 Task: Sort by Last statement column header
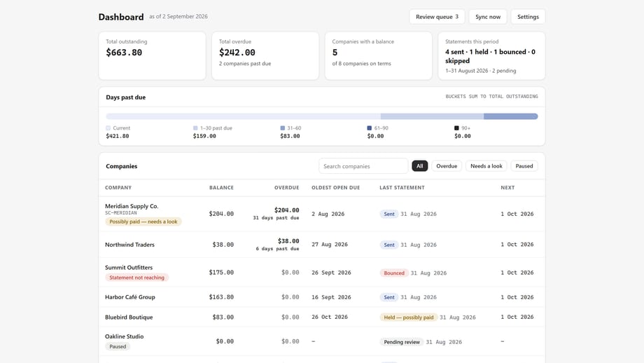(402, 188)
